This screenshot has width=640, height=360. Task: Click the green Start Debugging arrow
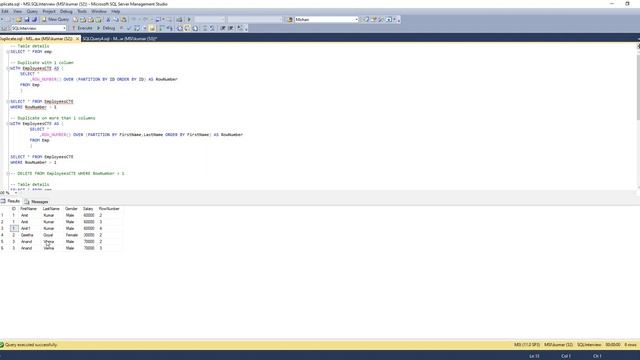[189, 20]
